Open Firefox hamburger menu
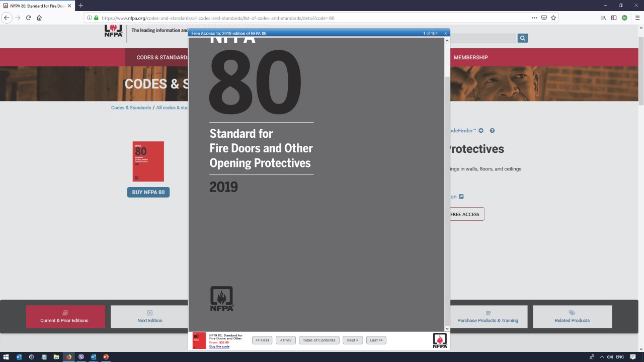 tap(637, 18)
